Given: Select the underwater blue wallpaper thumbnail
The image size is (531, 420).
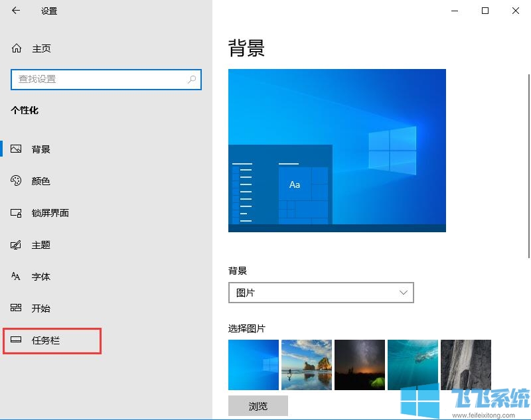Looking at the screenshot, I should coord(412,364).
